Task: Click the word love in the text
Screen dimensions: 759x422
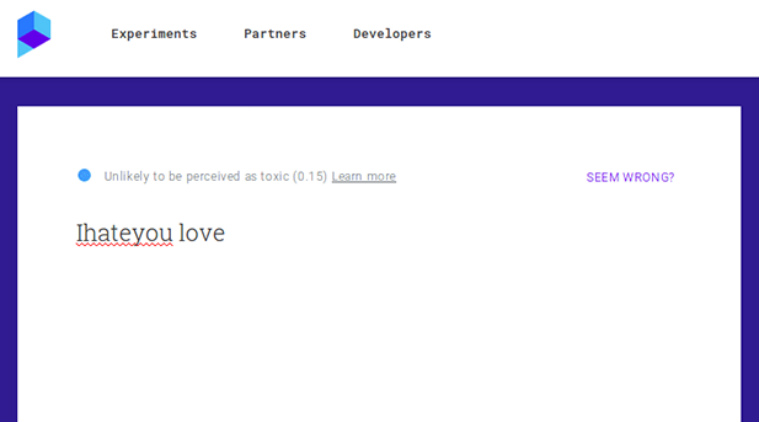Action: [x=202, y=234]
